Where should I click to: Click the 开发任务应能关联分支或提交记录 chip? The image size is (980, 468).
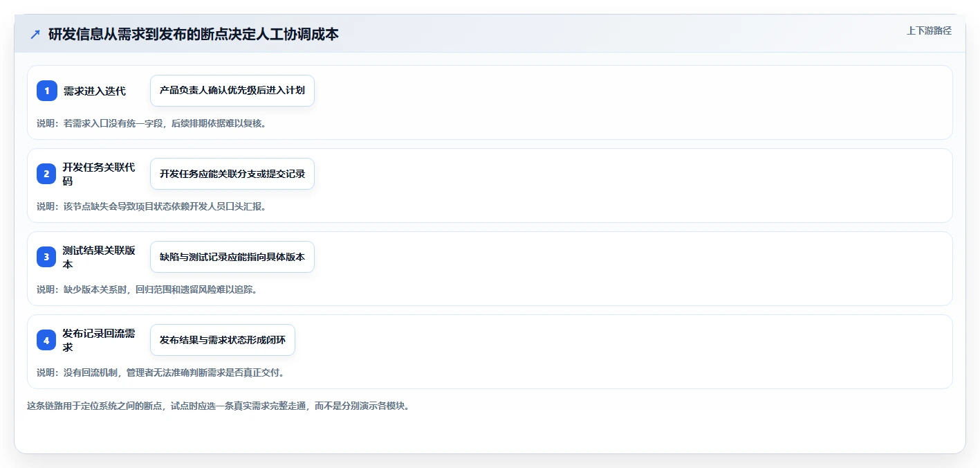click(232, 174)
